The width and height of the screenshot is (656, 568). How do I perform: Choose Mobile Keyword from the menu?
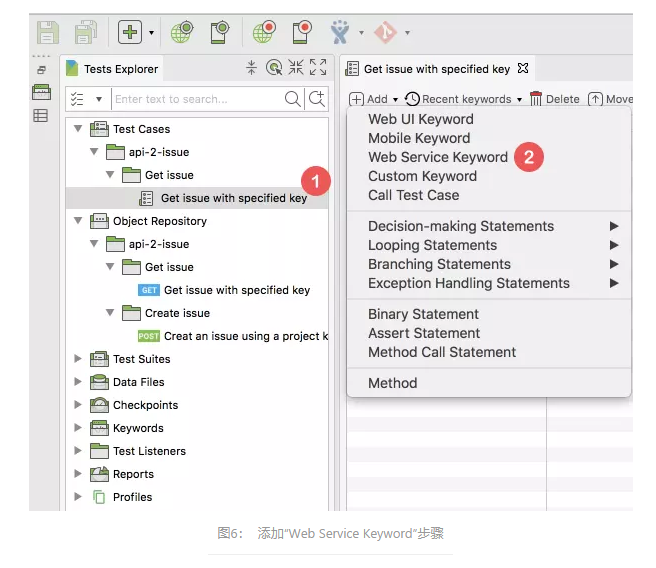coord(419,138)
